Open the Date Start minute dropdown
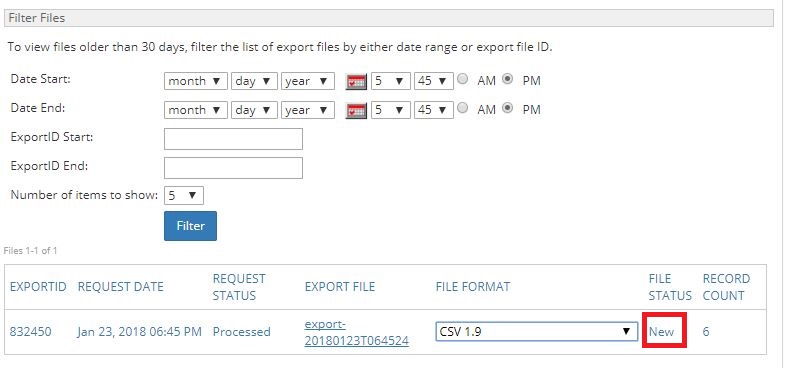 coord(434,81)
